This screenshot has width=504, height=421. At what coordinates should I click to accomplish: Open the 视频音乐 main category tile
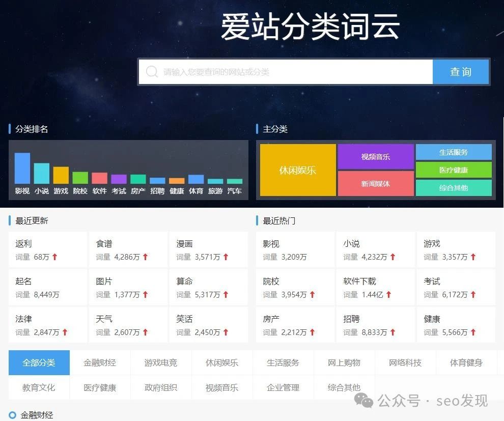[x=375, y=156]
